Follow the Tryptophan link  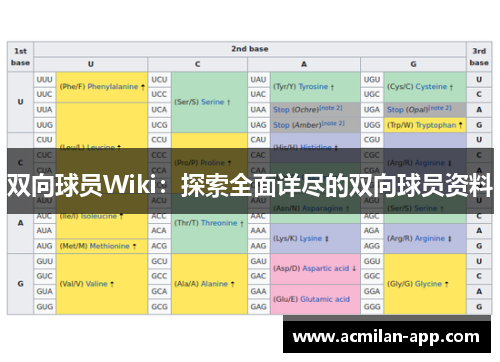pos(436,125)
